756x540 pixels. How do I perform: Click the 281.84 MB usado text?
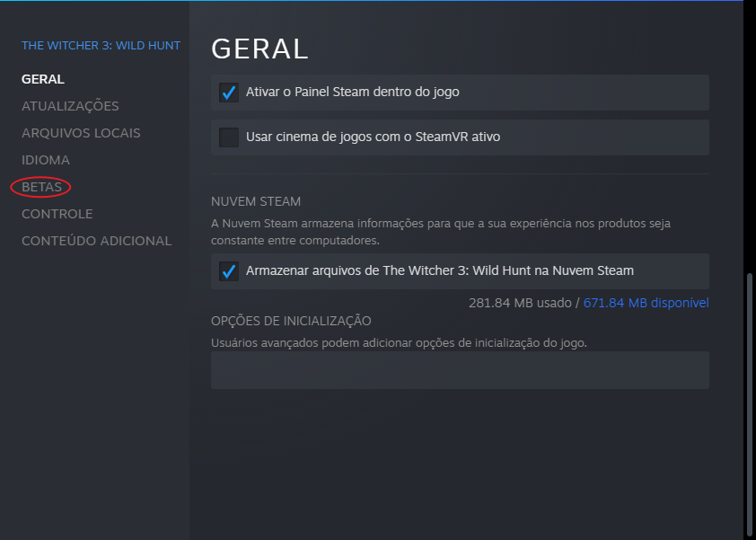519,303
